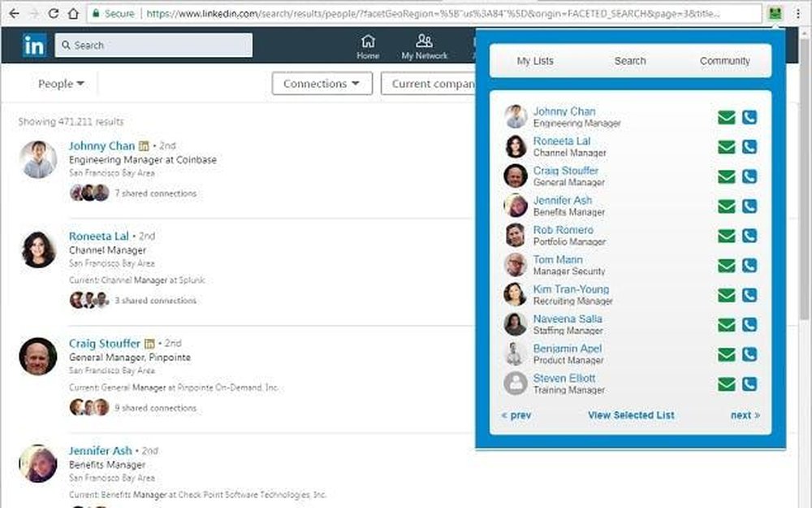Go to the next page of leads
This screenshot has width=812, height=508.
coord(744,415)
